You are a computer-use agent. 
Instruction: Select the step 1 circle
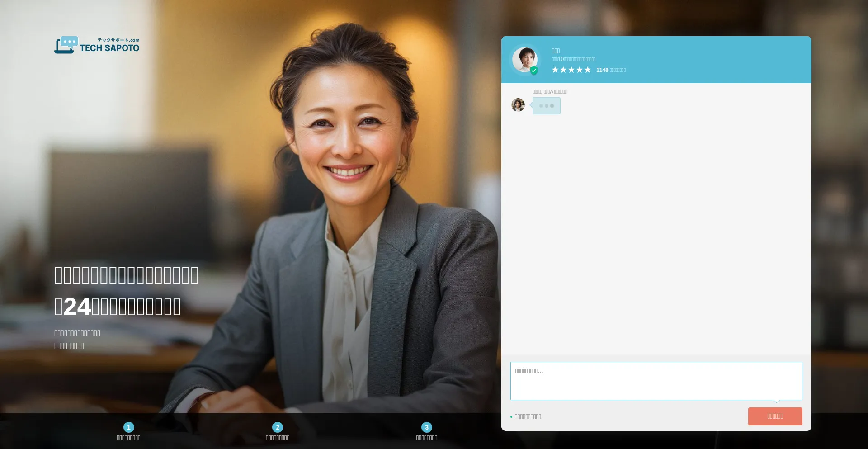coord(129,427)
